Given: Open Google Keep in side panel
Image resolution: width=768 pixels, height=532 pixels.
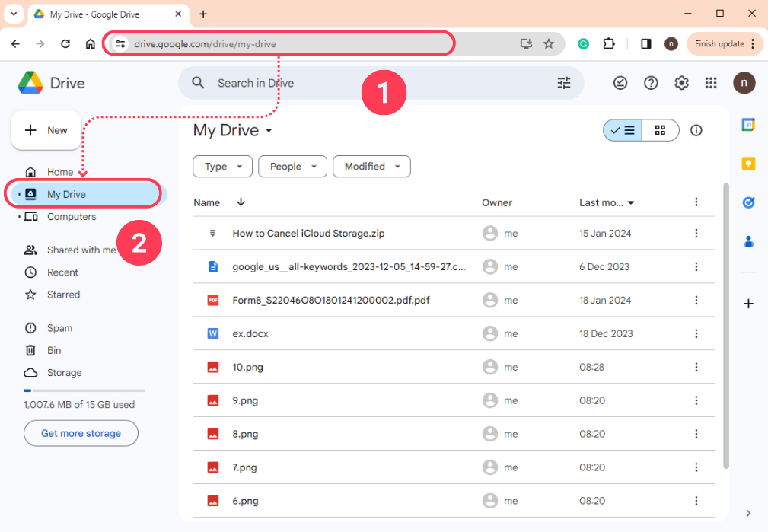Looking at the screenshot, I should click(748, 164).
